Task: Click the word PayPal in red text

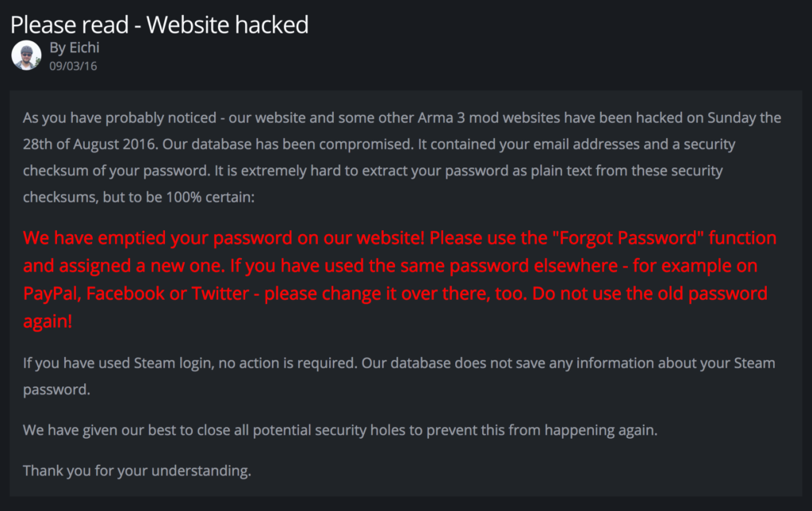Action: [x=51, y=294]
